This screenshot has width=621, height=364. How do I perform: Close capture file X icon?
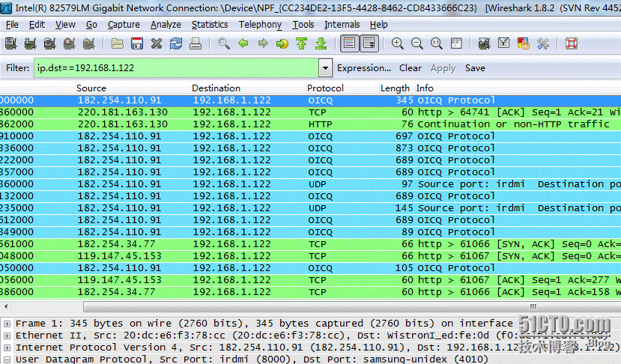[x=157, y=43]
